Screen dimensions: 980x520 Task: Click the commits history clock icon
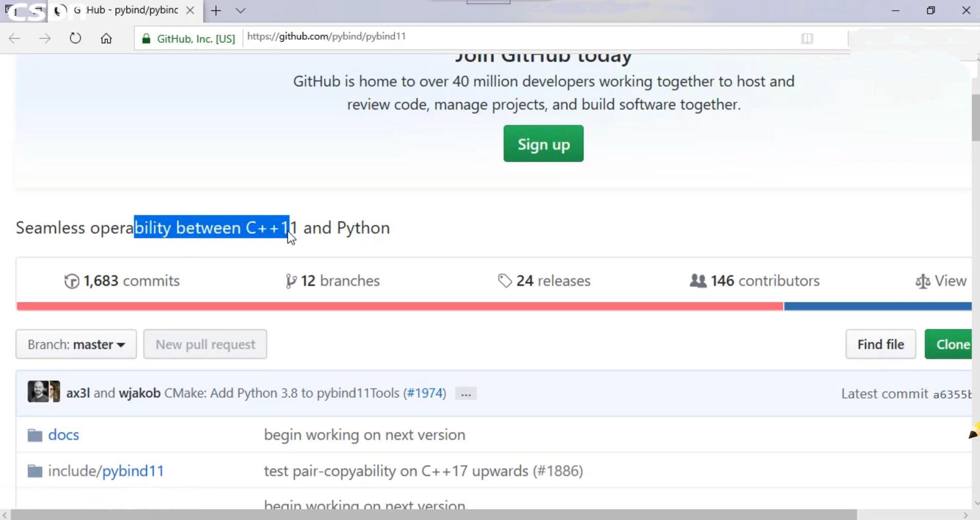(x=71, y=281)
